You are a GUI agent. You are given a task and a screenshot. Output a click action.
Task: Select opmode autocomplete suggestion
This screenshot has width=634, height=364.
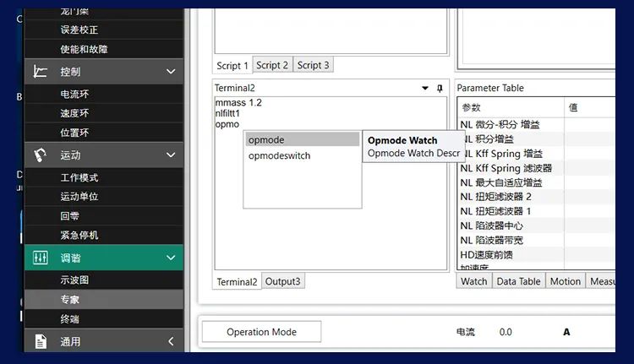pyautogui.click(x=267, y=139)
